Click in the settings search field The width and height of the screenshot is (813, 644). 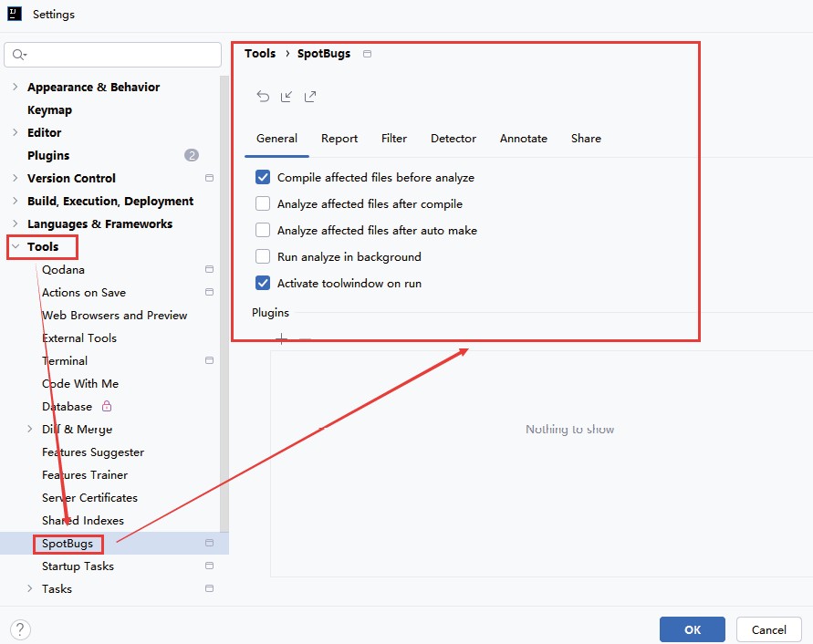click(112, 55)
